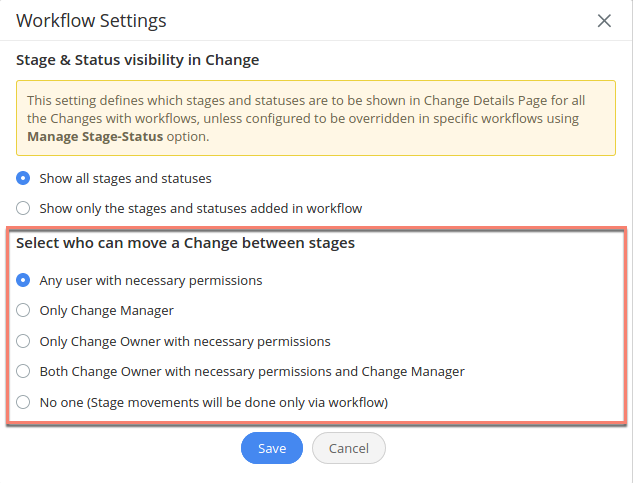Image resolution: width=633 pixels, height=483 pixels.
Task: Choose 'Both Change Owner... and Change Manager' radio
Action: point(23,371)
